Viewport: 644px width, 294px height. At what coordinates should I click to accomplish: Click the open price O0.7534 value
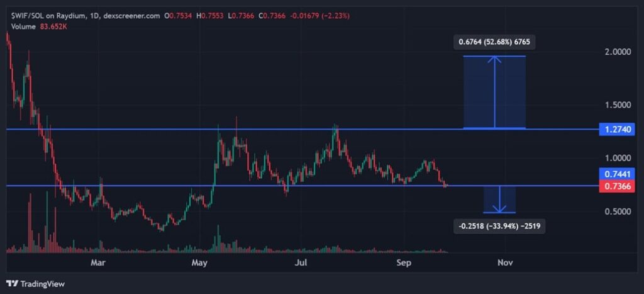[x=178, y=16]
